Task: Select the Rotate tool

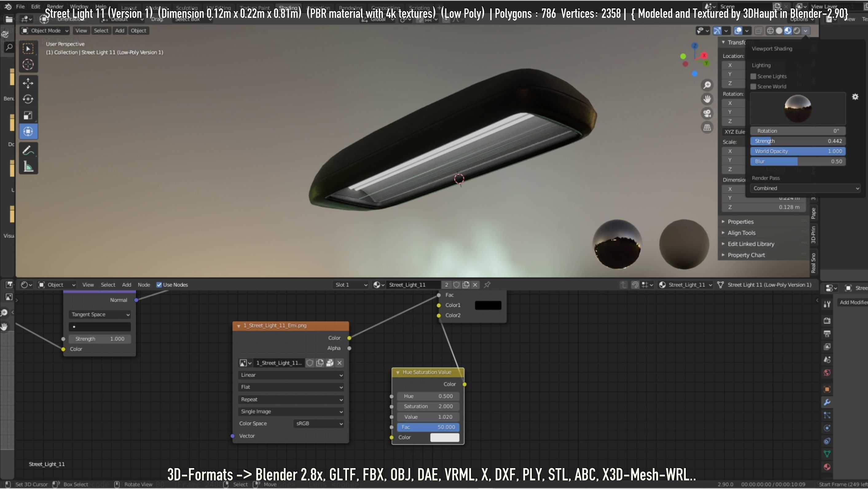Action: [28, 99]
